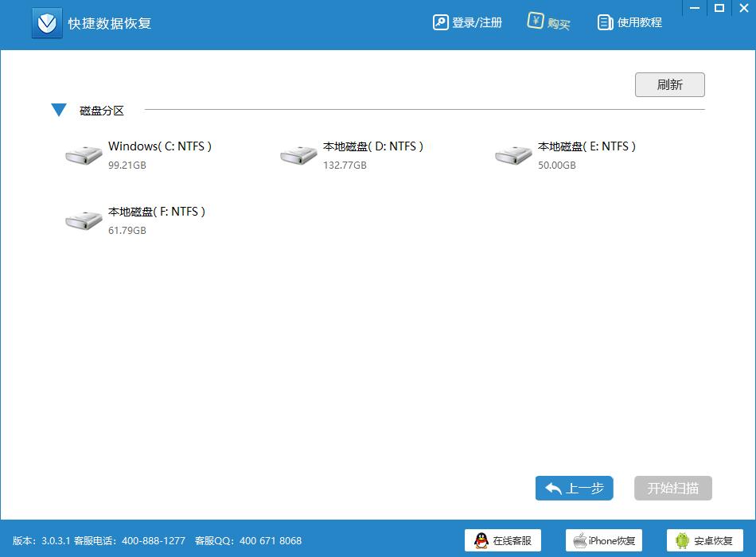The width and height of the screenshot is (756, 557).
Task: Click the 61.79GB size text
Action: click(127, 231)
